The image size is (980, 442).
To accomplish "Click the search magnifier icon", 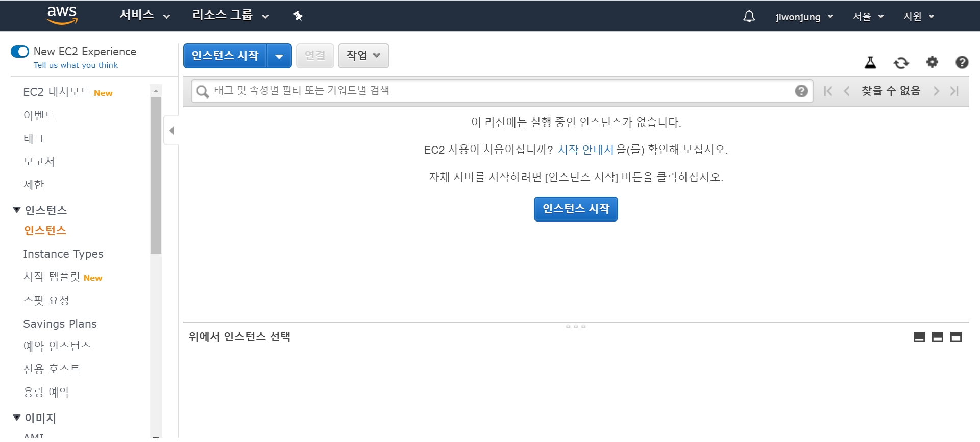I will (x=203, y=91).
